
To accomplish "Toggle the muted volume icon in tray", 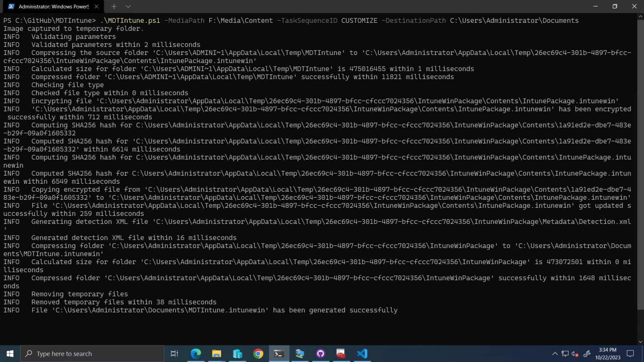I will pyautogui.click(x=576, y=354).
